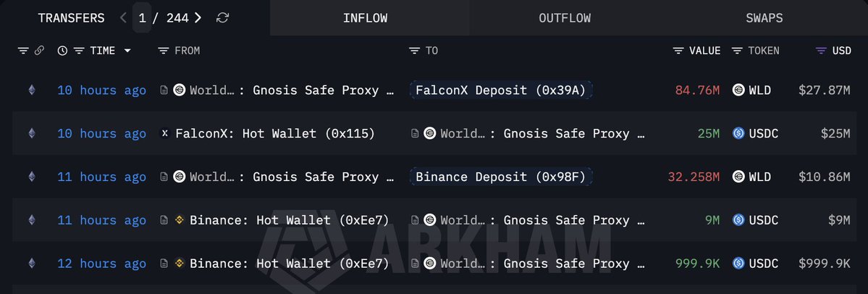The width and height of the screenshot is (868, 294).
Task: Open the TO column filter
Action: point(414,51)
